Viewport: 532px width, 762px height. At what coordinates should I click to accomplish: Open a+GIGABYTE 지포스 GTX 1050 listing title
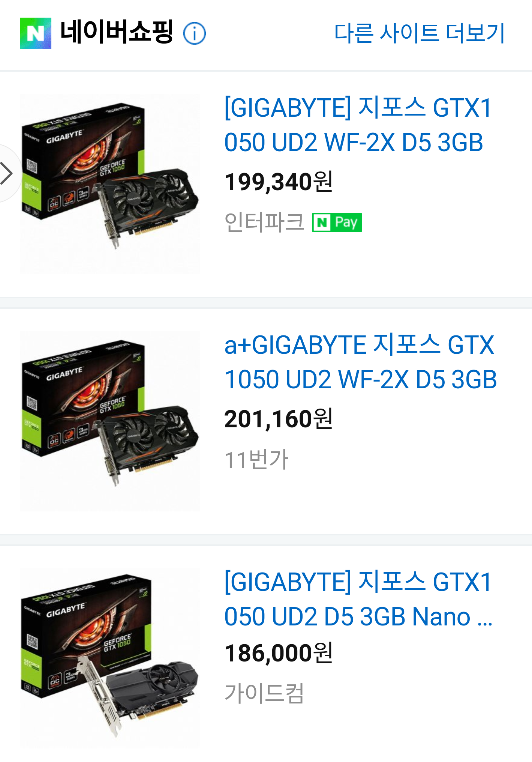pos(360,362)
